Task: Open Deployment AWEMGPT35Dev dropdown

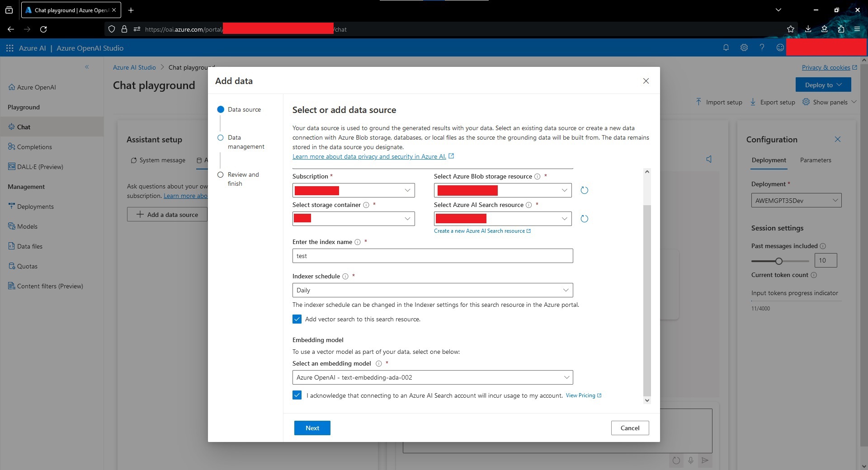Action: [796, 200]
